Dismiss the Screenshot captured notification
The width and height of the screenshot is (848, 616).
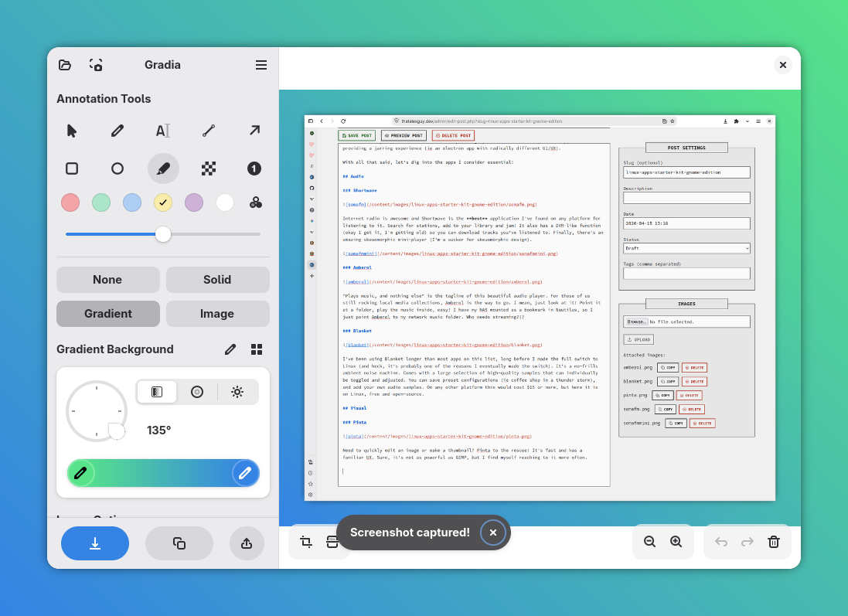[493, 533]
